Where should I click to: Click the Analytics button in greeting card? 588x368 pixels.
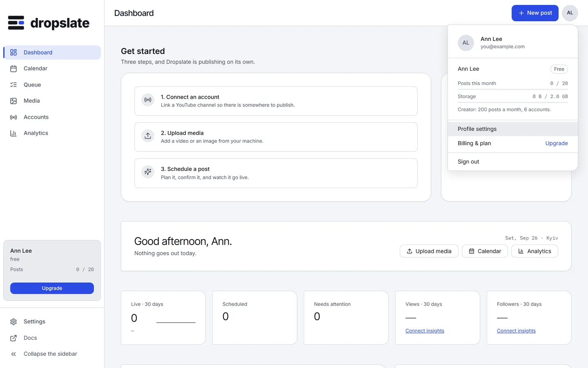coord(535,251)
